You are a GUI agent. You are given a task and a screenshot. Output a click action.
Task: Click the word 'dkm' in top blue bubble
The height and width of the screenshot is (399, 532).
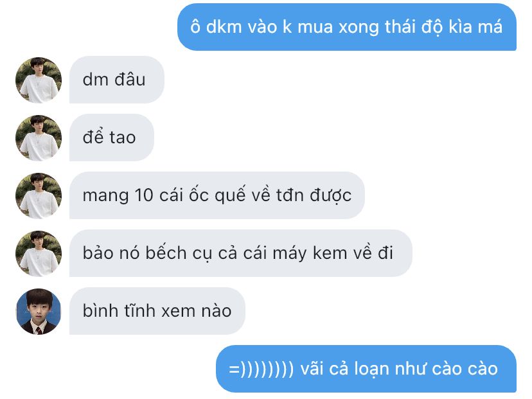224,27
